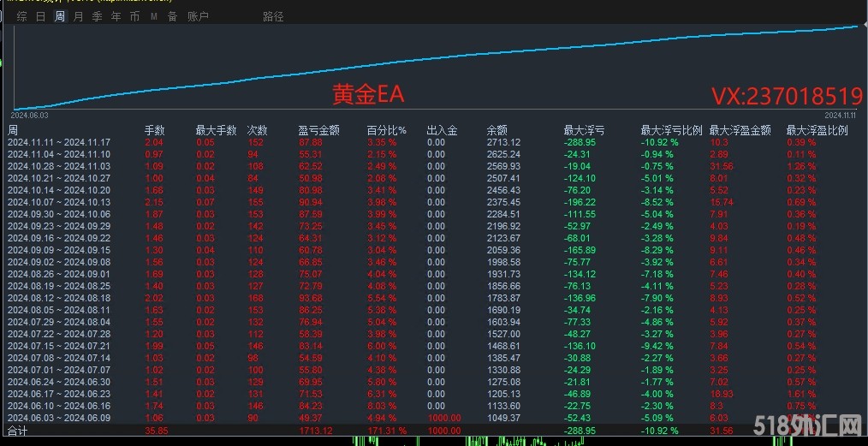The width and height of the screenshot is (868, 446).
Task: Sort by the 余额 column header
Action: 497,131
